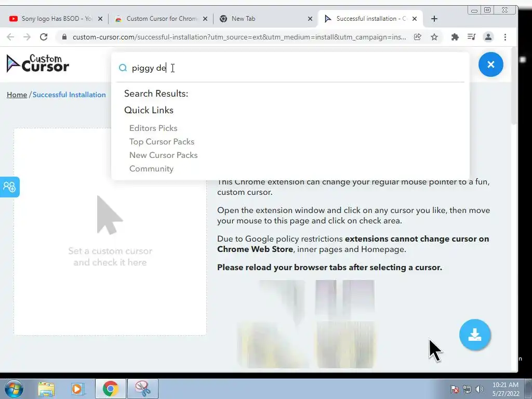
Task: Open the Top Cursor Packs link
Action: coord(162,141)
